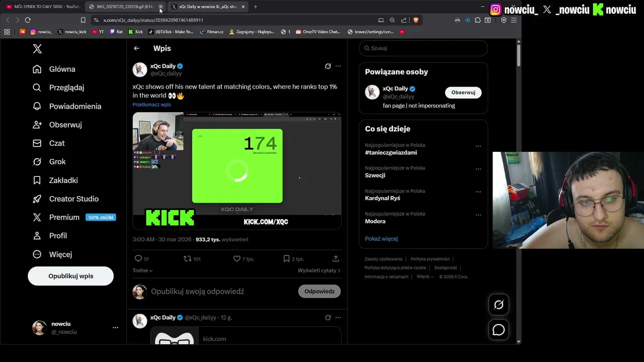This screenshot has width=644, height=362.
Task: Play the xQc video thumbnail
Action: click(237, 170)
